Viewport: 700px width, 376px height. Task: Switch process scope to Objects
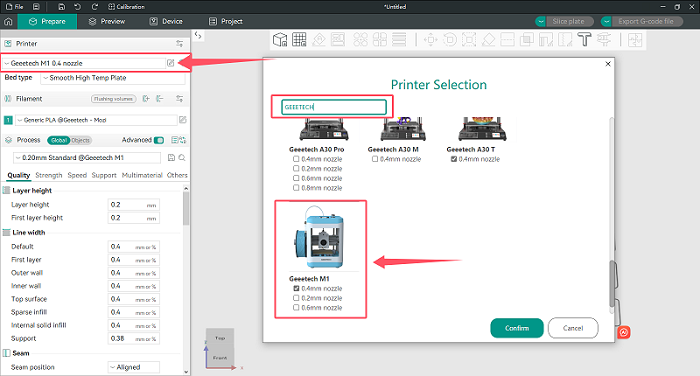pos(80,140)
